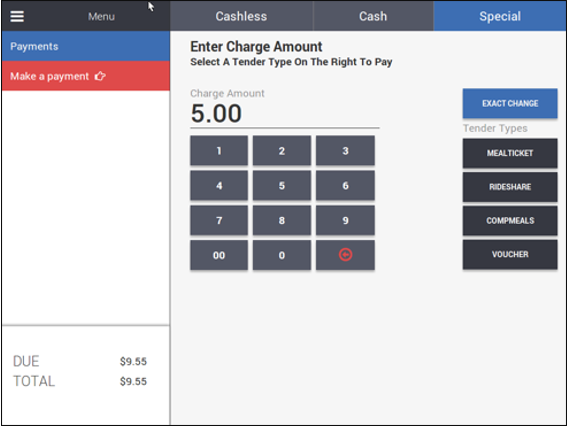Tap the double zero 00 key
569x428 pixels.
[219, 255]
